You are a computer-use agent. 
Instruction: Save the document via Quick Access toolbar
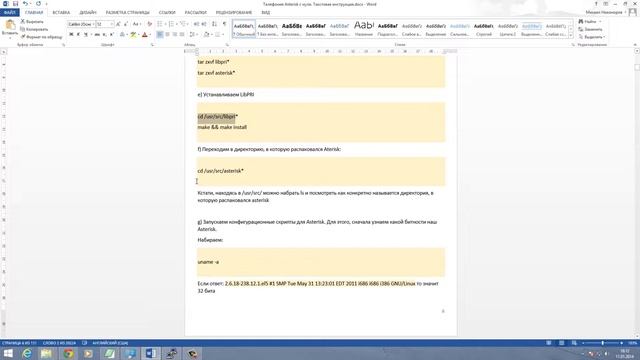tap(16, 4)
